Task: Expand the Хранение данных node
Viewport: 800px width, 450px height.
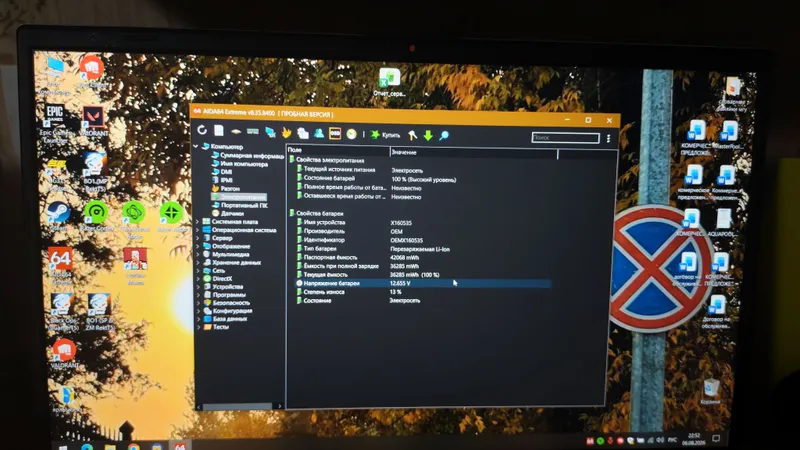Action: [x=197, y=262]
